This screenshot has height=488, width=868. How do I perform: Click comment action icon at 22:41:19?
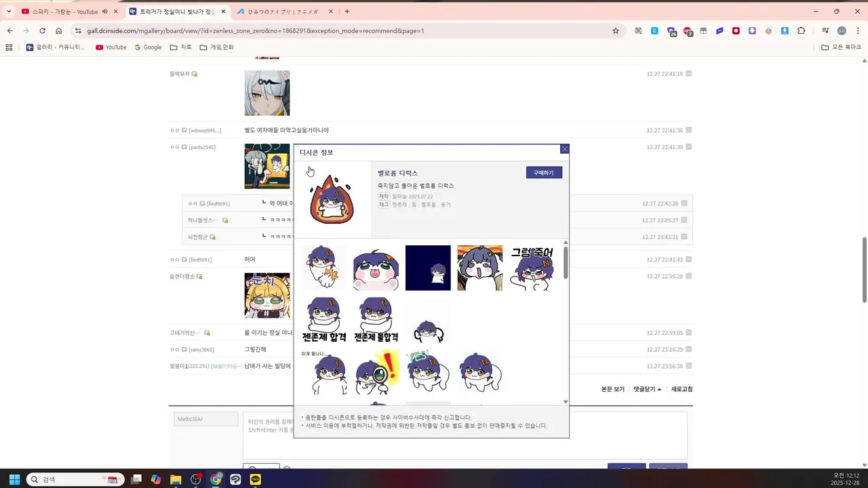click(688, 74)
